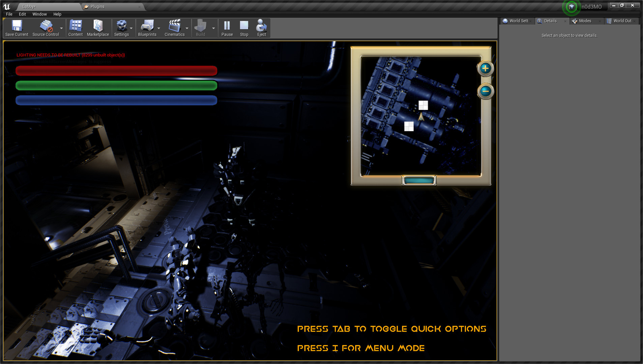Click the upper white marker on minimap

pyautogui.click(x=423, y=105)
